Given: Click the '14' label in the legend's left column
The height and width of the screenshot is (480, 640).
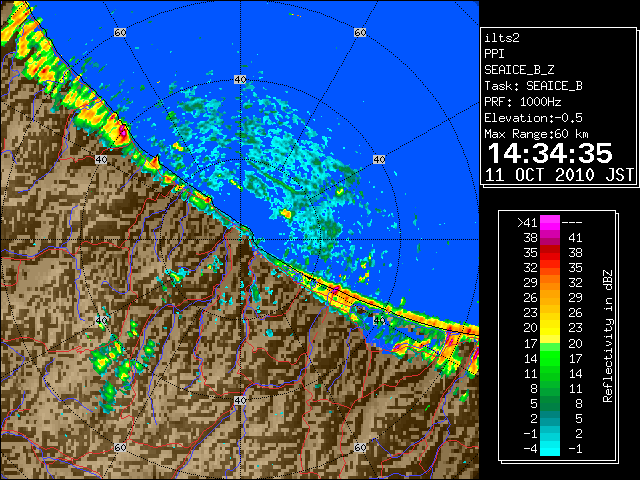Looking at the screenshot, I should (x=531, y=358).
